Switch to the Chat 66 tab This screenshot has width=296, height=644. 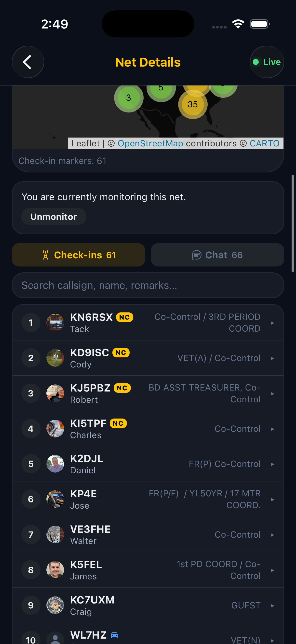(x=217, y=255)
